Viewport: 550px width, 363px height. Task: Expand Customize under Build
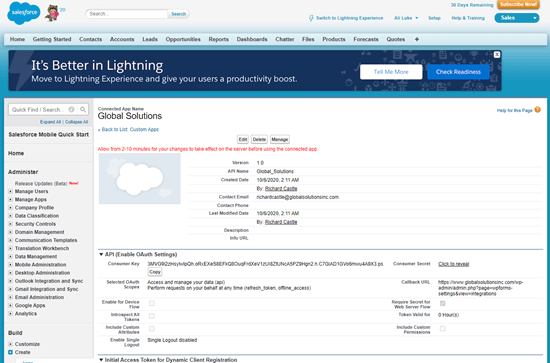10,344
